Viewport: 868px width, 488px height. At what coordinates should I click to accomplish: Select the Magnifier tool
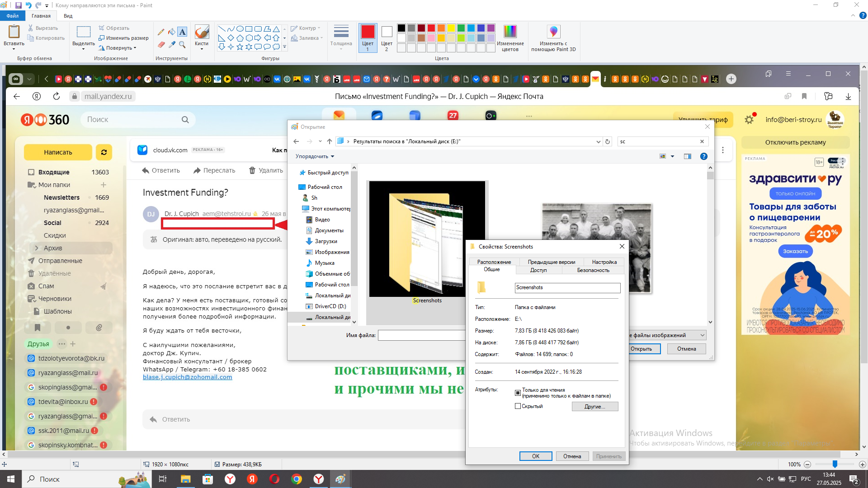point(182,44)
